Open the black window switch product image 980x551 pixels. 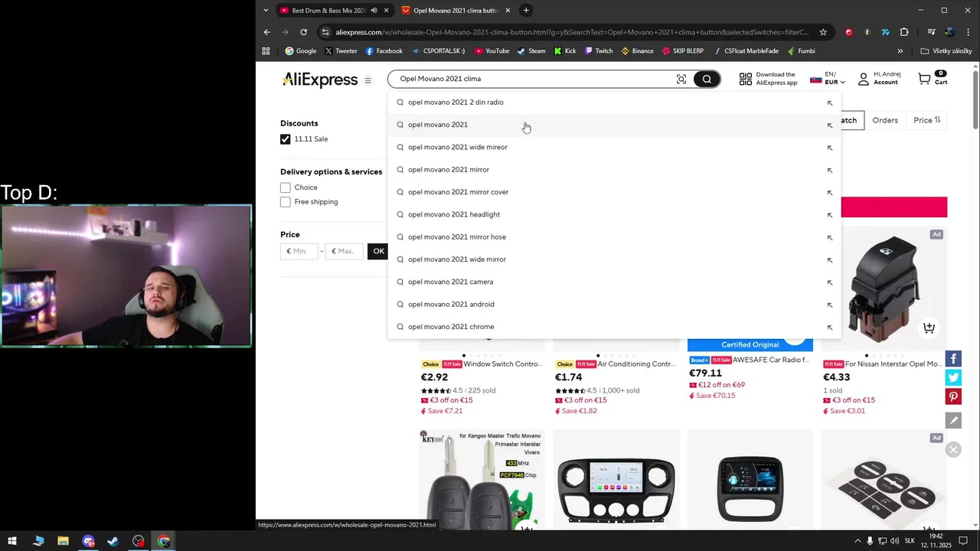click(884, 289)
